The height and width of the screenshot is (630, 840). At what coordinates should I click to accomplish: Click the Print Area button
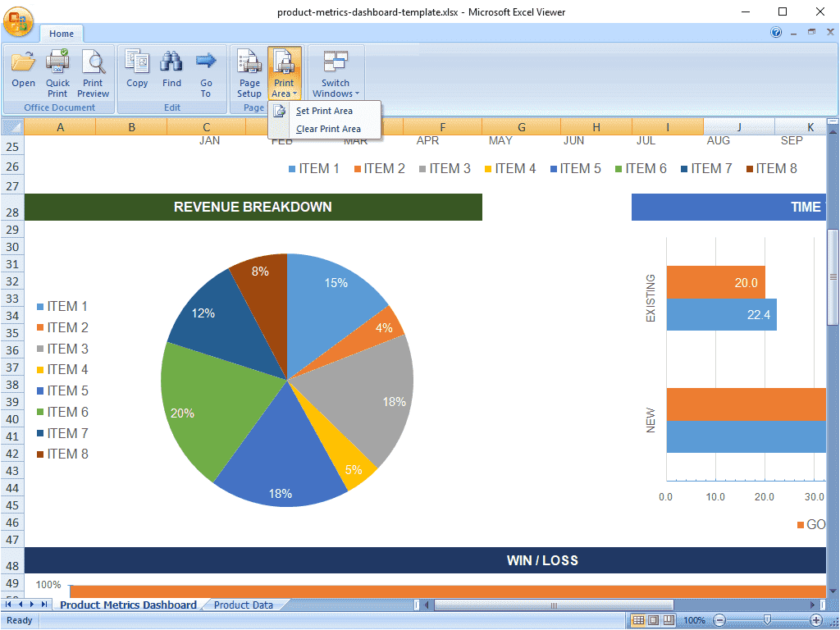coord(284,74)
